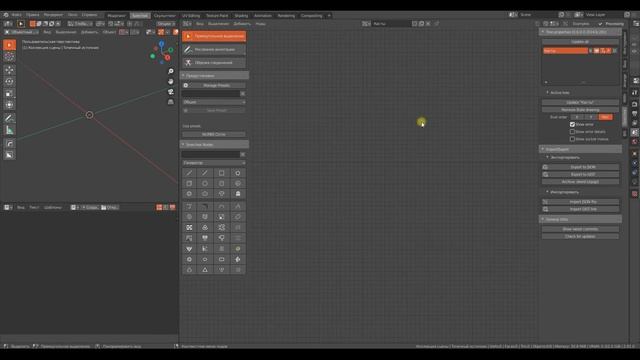Collapse the Presets panel in the node editor
The width and height of the screenshot is (640, 360).
pyautogui.click(x=215, y=76)
